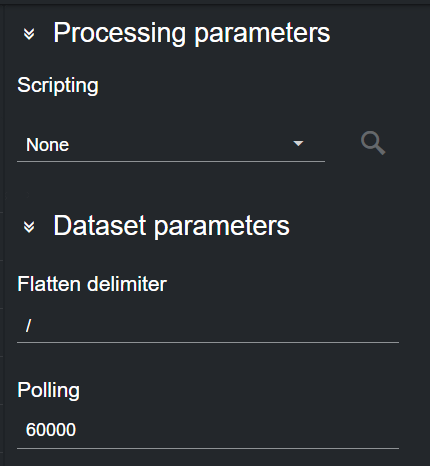Click the Polling label

click(49, 390)
